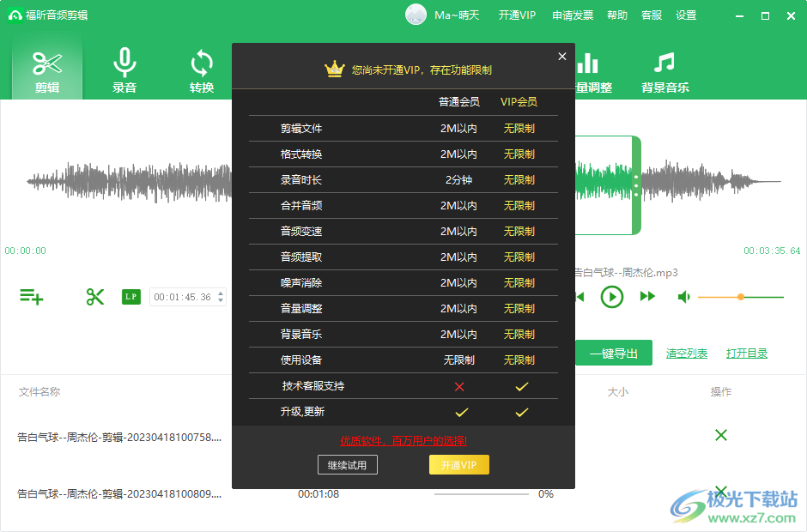Delete the 20230418100758 clip row with the X icon

pos(721,435)
